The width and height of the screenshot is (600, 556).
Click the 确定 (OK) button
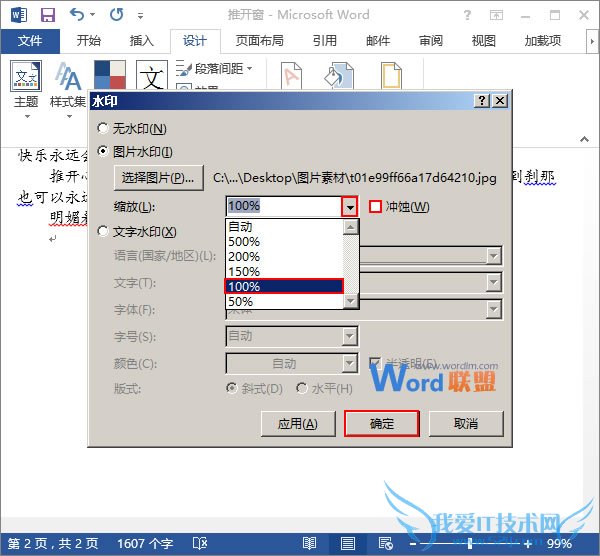tap(382, 424)
